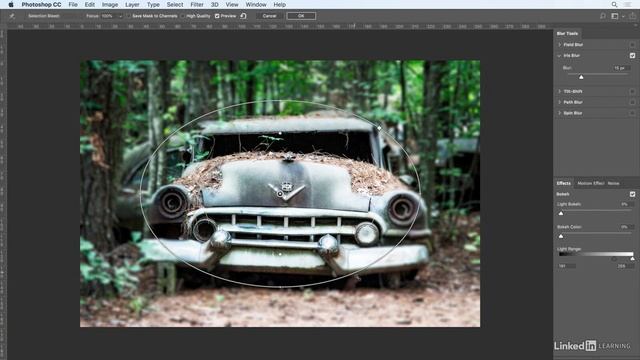Toggle the Bokeh checkbox
The image size is (640, 360).
(x=632, y=194)
